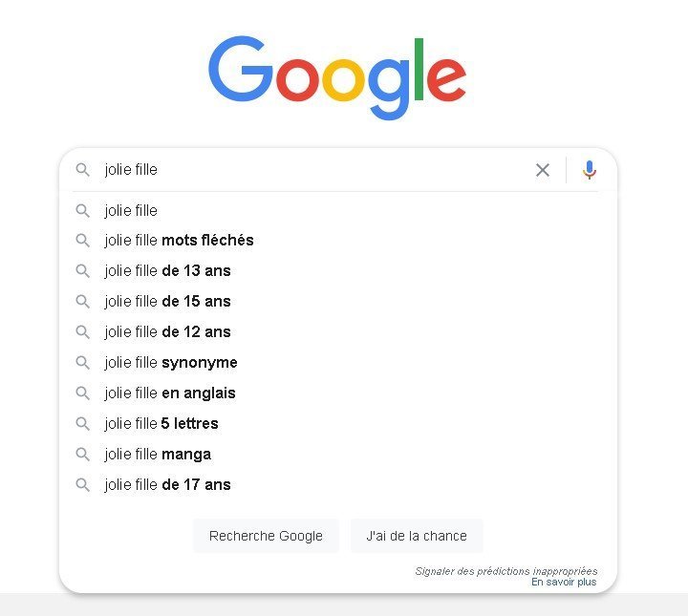Choose the "jolie fille mots fléchés" suggestion

point(179,241)
